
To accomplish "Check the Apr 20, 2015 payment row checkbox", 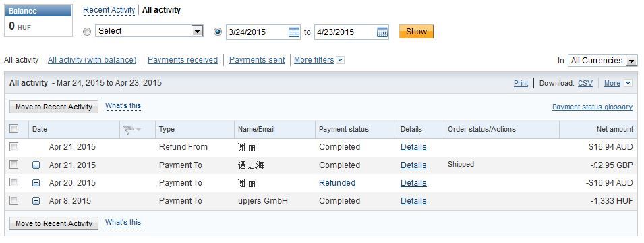I will (x=14, y=182).
